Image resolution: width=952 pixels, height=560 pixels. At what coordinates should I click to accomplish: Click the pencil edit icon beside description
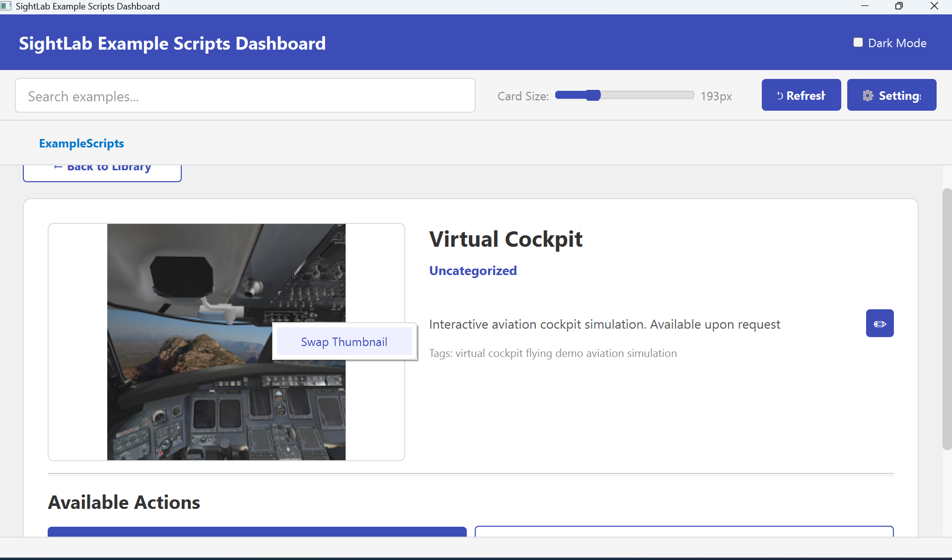[x=879, y=324]
